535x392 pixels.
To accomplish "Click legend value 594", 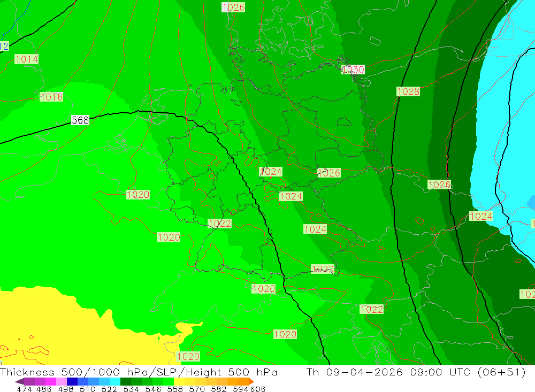I will pyautogui.click(x=241, y=389).
